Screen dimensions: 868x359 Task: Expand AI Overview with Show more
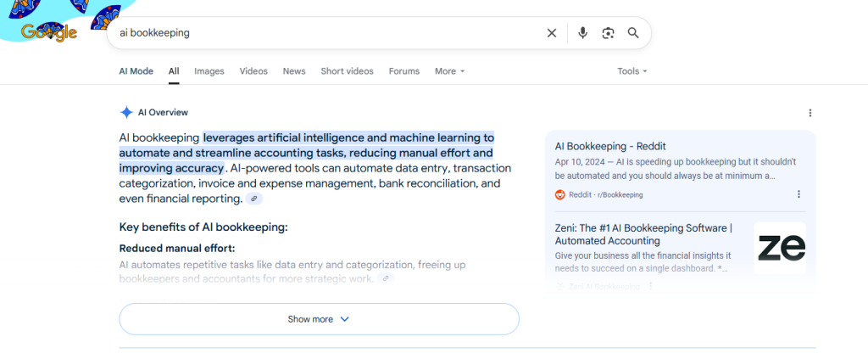click(319, 319)
